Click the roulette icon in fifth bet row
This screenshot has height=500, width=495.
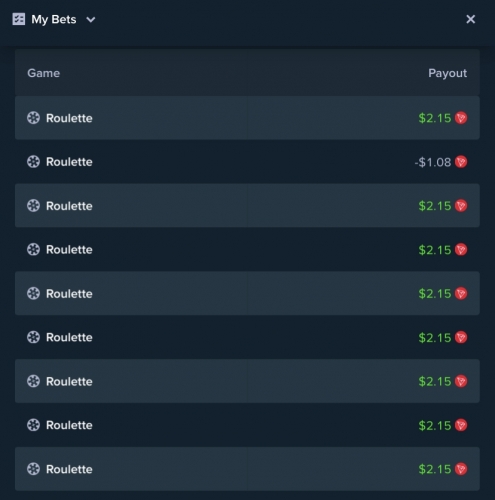click(33, 293)
